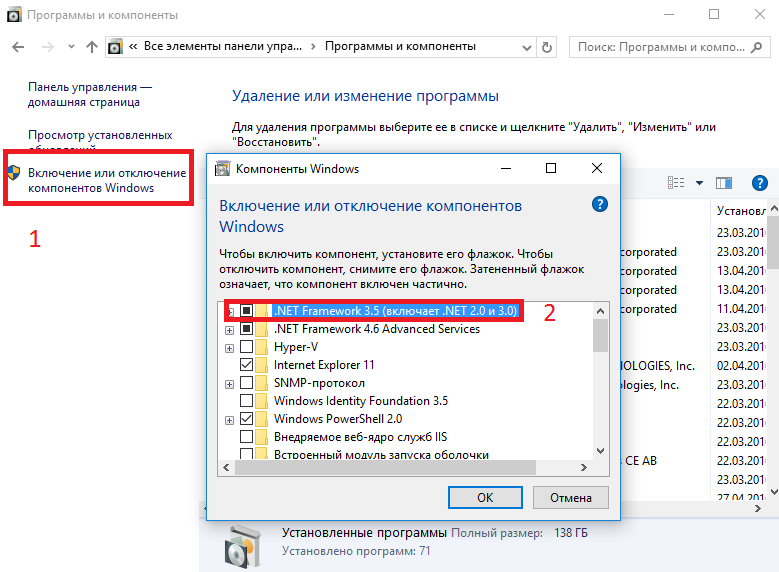Click the SNMP-протокол folder icon

click(x=262, y=383)
